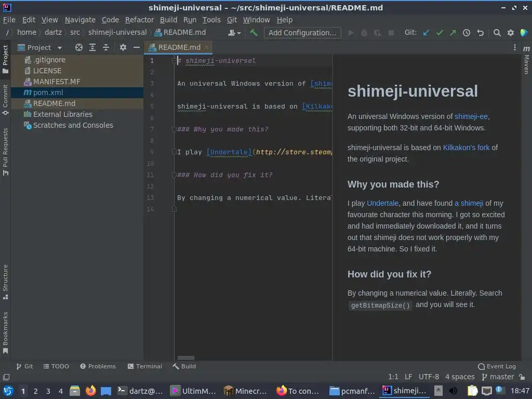Follow the 'a shimeji' link in preview

(469, 203)
